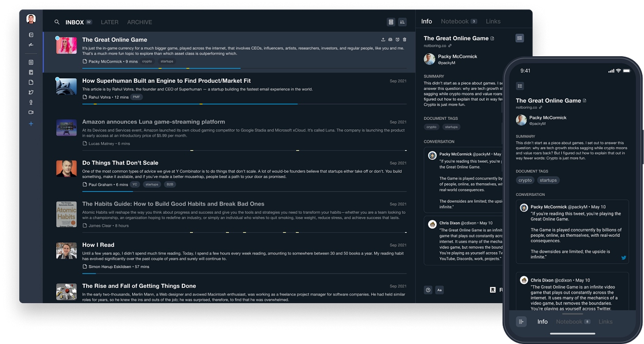Delete The Great Online Game with trash icon
The image size is (644, 344).
pyautogui.click(x=404, y=39)
